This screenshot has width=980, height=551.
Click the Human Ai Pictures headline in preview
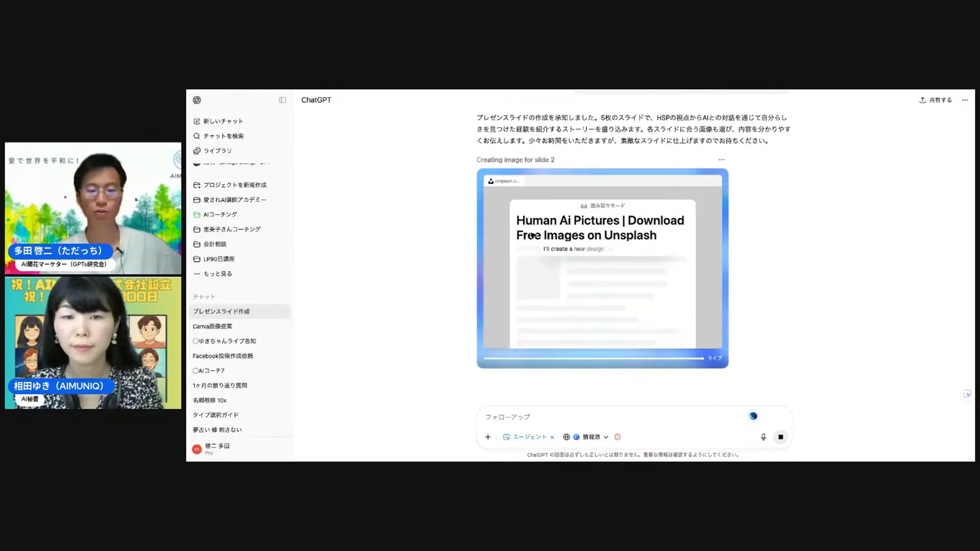pos(600,228)
